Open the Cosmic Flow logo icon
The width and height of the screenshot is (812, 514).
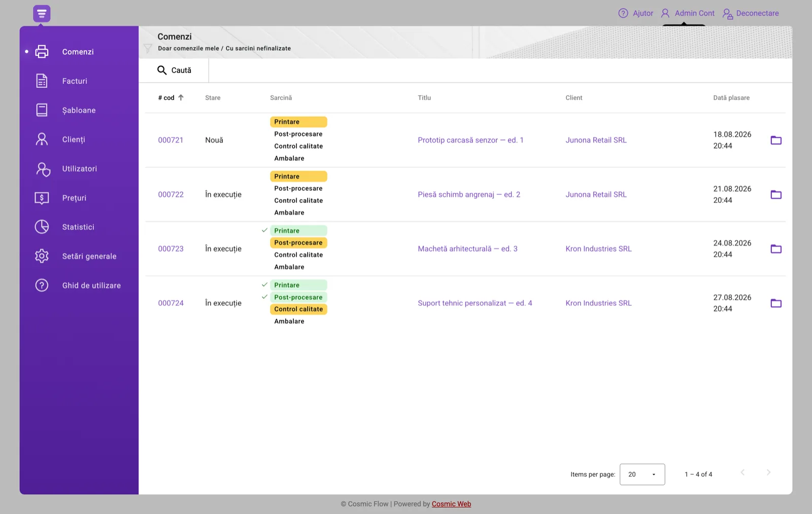pos(42,13)
